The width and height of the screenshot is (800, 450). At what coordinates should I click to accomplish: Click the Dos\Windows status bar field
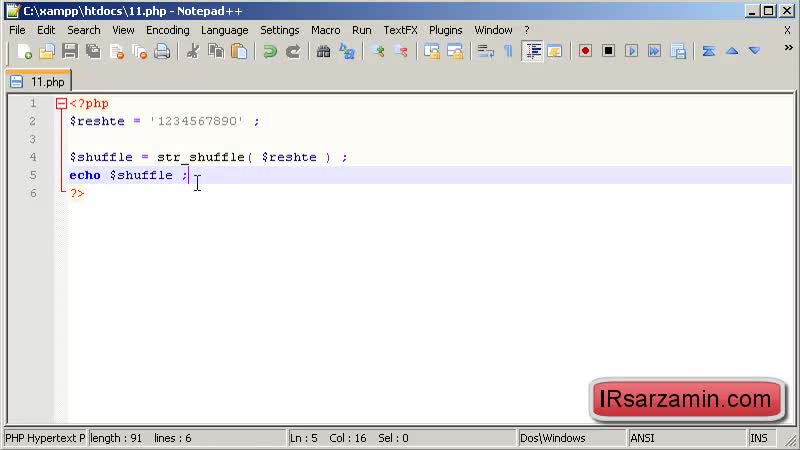[x=571, y=438]
